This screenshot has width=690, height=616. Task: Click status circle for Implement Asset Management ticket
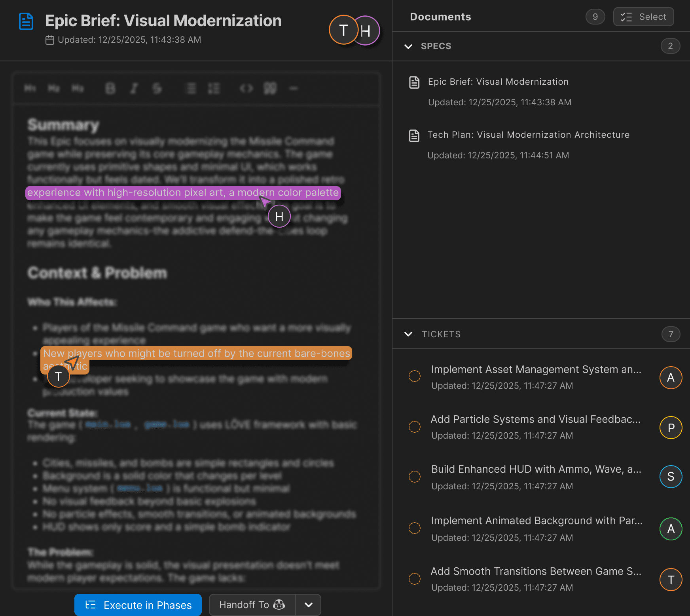tap(415, 376)
